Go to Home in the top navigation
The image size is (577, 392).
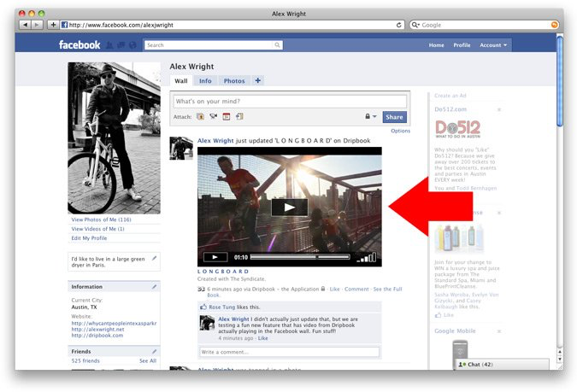point(437,45)
